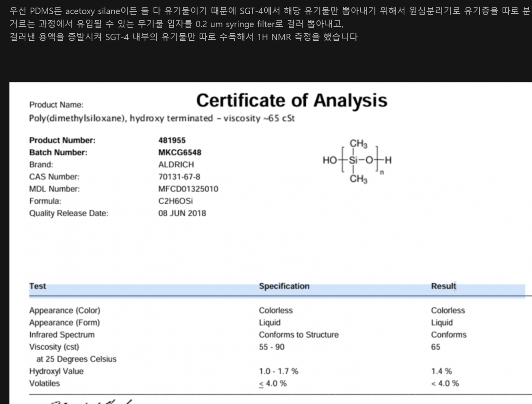
Task: Click the PDMS chemical structure diagram
Action: (357, 161)
